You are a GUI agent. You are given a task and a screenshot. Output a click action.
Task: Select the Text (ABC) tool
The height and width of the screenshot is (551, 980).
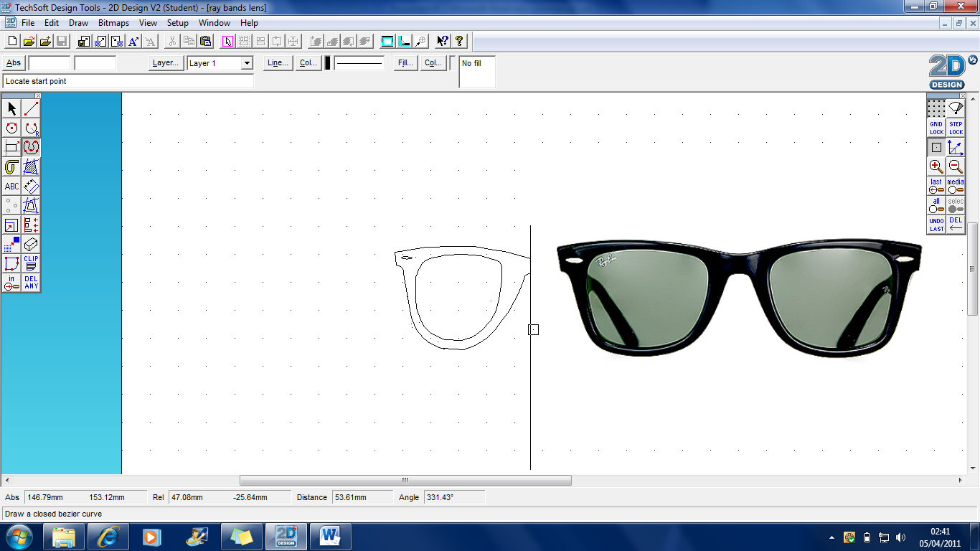(x=11, y=187)
